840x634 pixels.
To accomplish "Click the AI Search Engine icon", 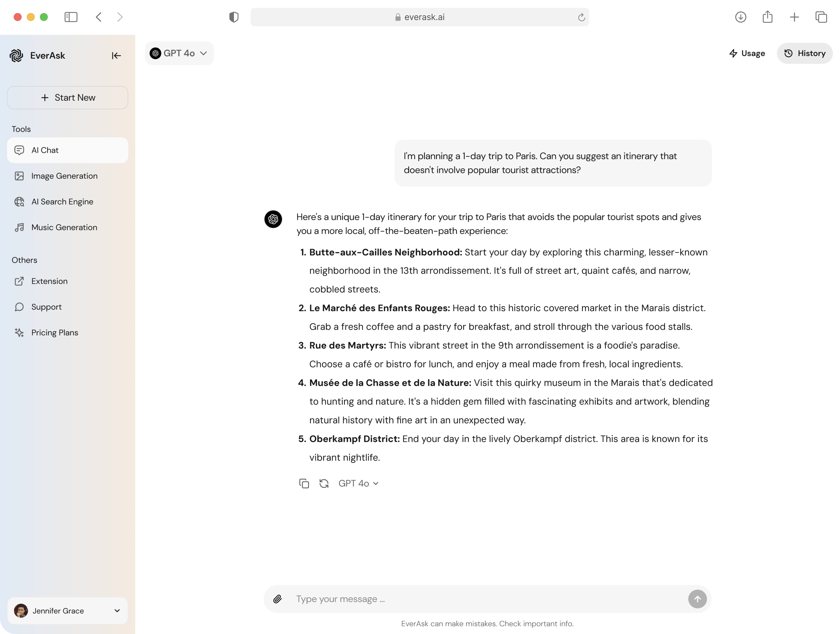I will (20, 201).
